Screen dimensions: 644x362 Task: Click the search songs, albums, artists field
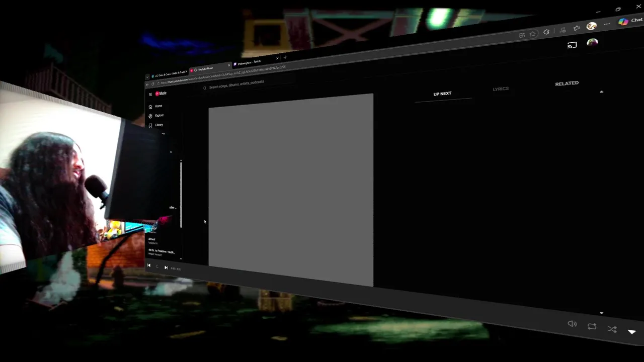coord(236,84)
